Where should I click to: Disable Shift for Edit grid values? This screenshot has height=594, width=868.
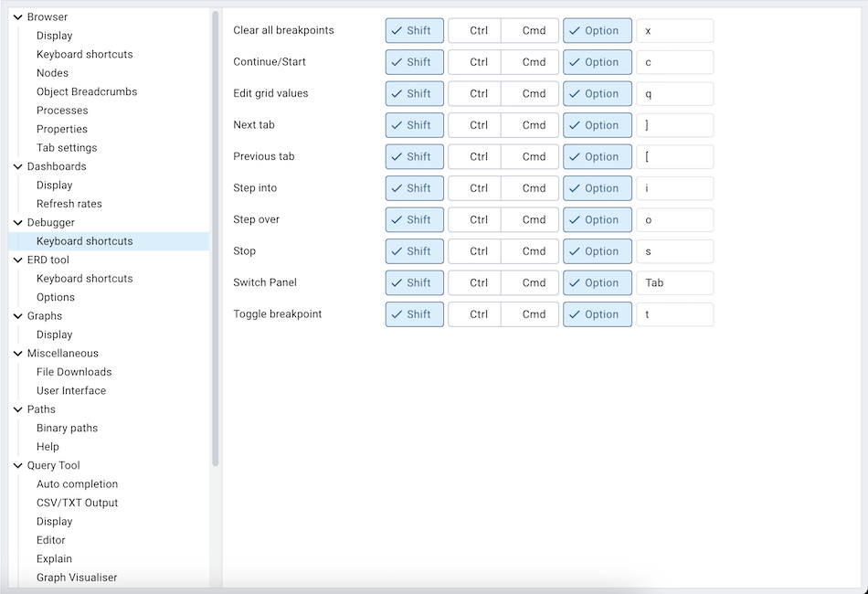point(414,93)
